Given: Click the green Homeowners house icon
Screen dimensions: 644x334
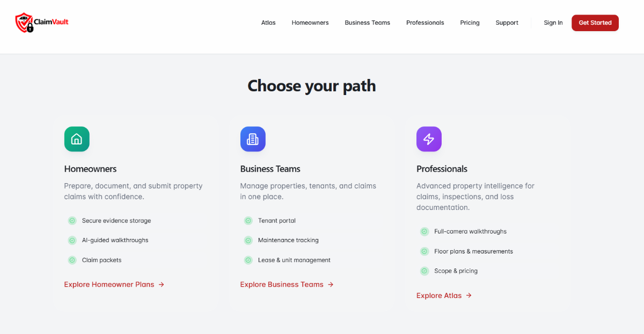Looking at the screenshot, I should (x=77, y=139).
